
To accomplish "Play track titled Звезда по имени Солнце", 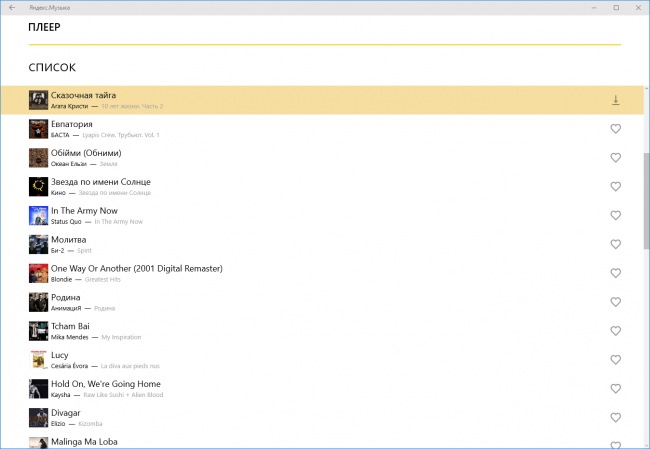I will (x=101, y=182).
